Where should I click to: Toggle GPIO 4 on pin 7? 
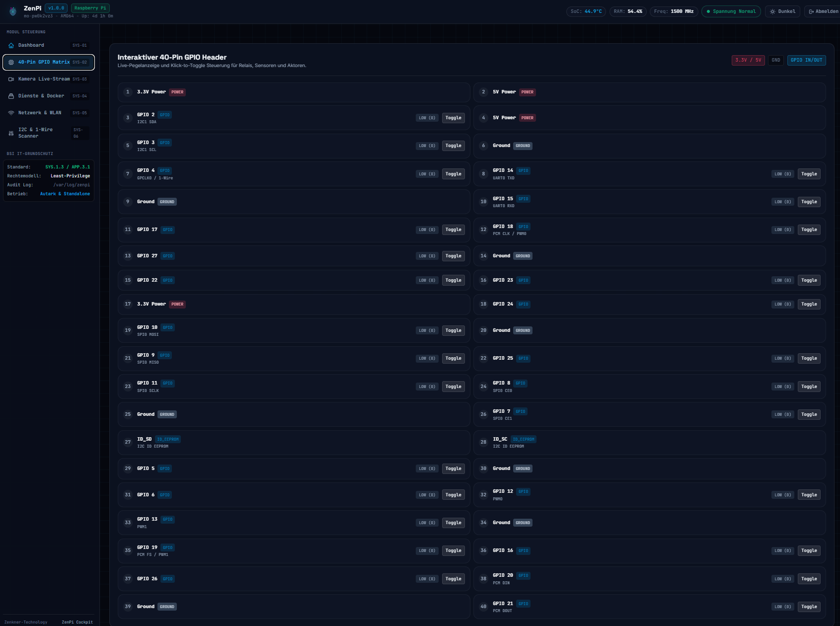point(454,174)
